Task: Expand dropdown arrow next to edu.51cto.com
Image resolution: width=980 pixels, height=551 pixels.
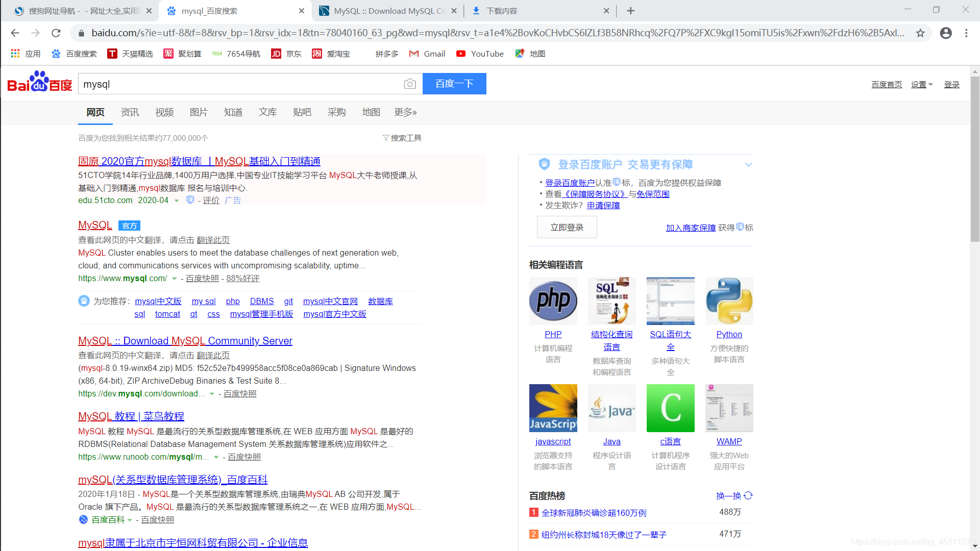Action: coord(177,201)
